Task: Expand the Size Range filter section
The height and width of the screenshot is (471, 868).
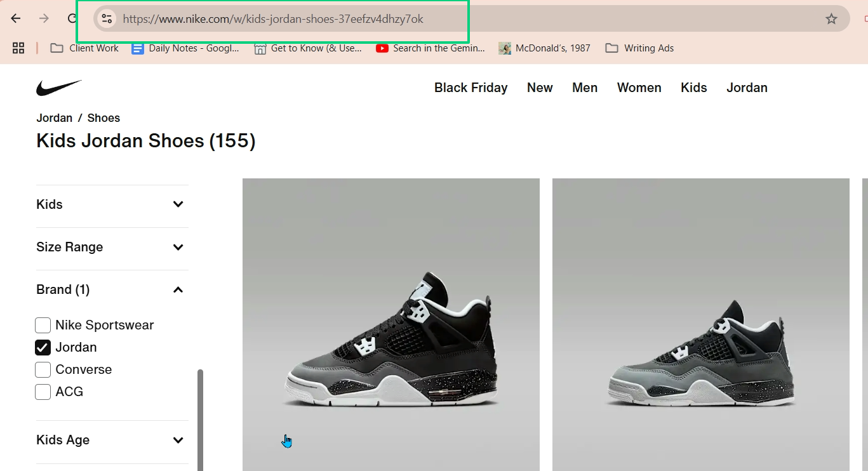Action: 112,247
